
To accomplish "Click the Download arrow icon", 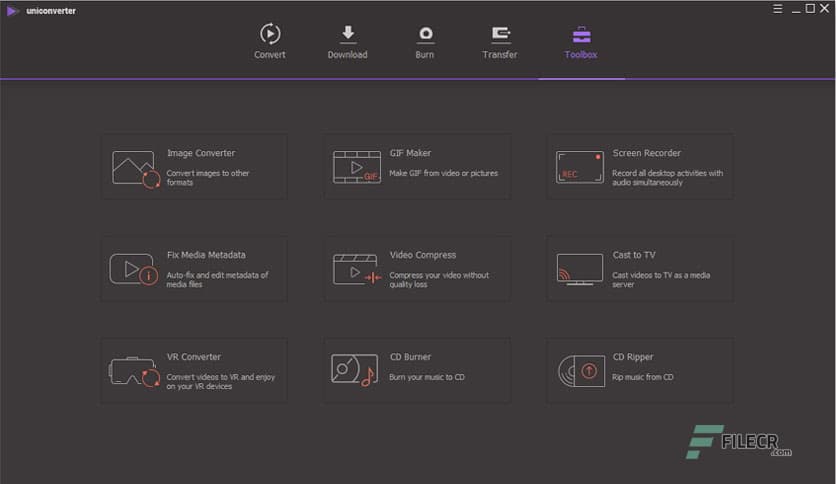I will (348, 34).
